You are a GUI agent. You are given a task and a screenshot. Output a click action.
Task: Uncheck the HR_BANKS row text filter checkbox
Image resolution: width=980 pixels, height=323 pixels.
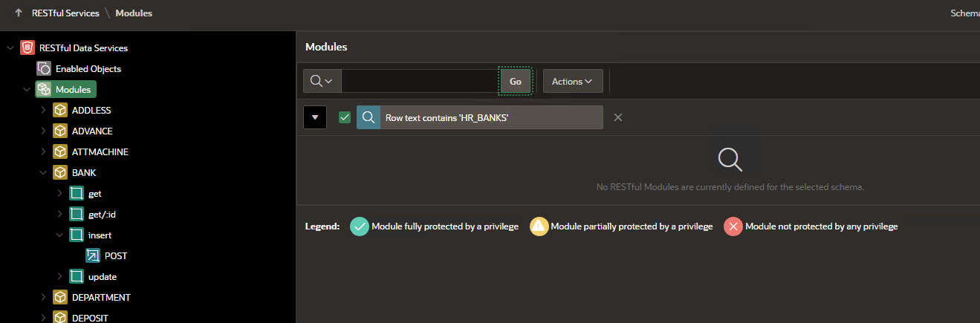point(344,117)
